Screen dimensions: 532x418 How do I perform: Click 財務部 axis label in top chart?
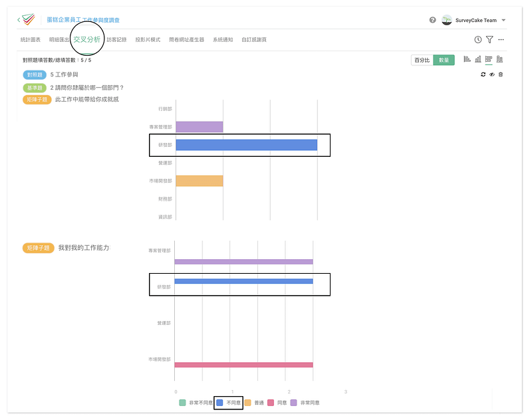[x=165, y=199]
